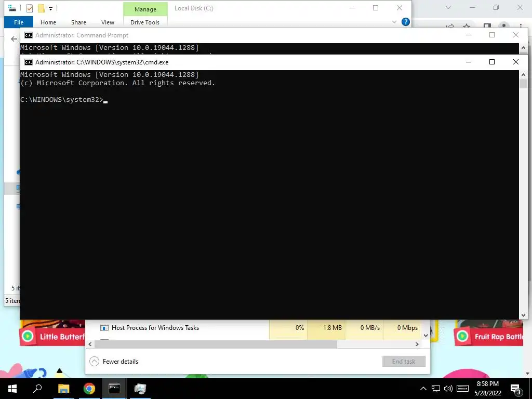Click Chrome profile avatar

point(504,25)
